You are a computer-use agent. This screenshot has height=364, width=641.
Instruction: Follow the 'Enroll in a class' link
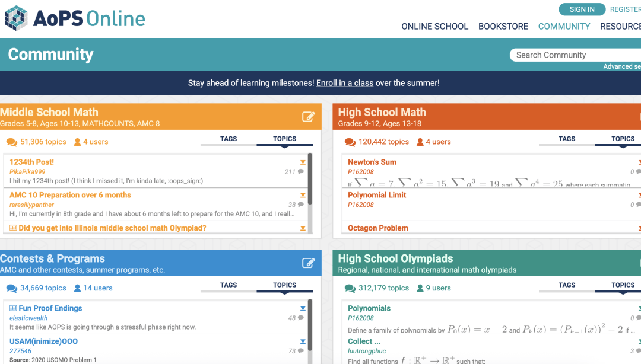click(x=345, y=83)
